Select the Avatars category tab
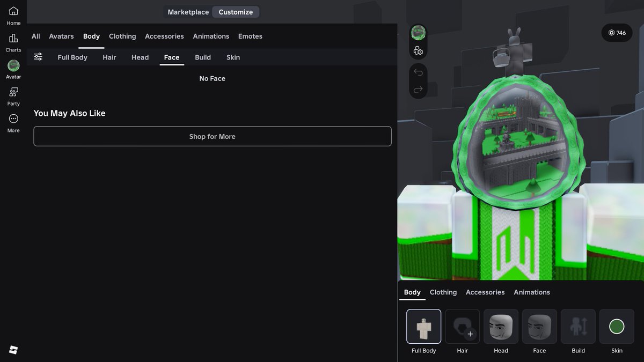 click(x=61, y=36)
